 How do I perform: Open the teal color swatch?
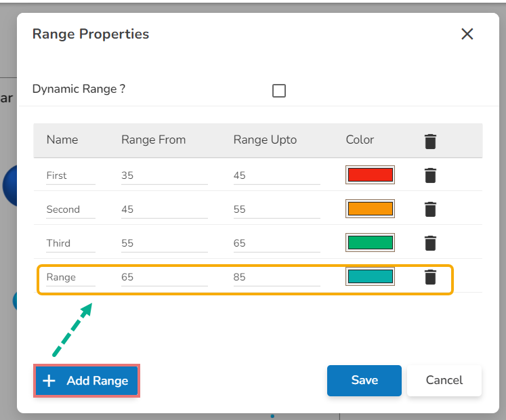click(x=370, y=276)
